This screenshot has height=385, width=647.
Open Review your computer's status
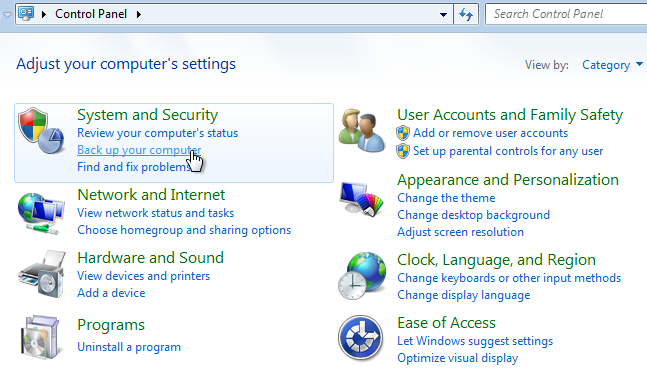tap(158, 133)
